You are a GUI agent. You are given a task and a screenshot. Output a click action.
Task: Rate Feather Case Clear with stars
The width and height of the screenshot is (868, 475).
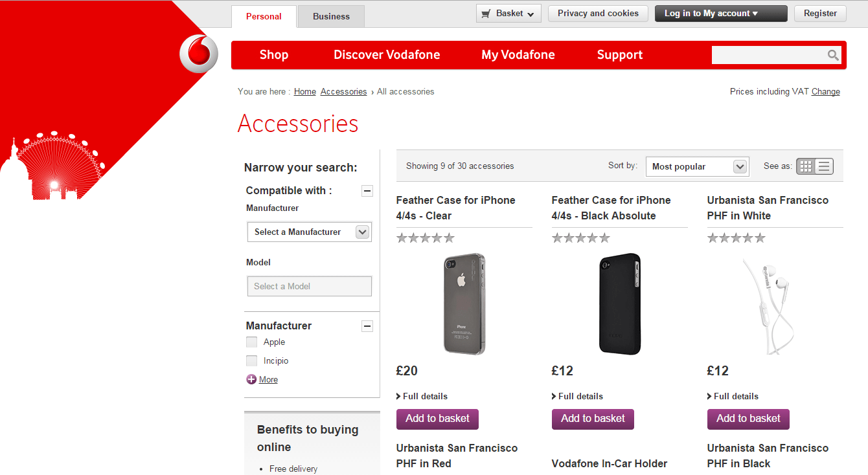coord(426,238)
